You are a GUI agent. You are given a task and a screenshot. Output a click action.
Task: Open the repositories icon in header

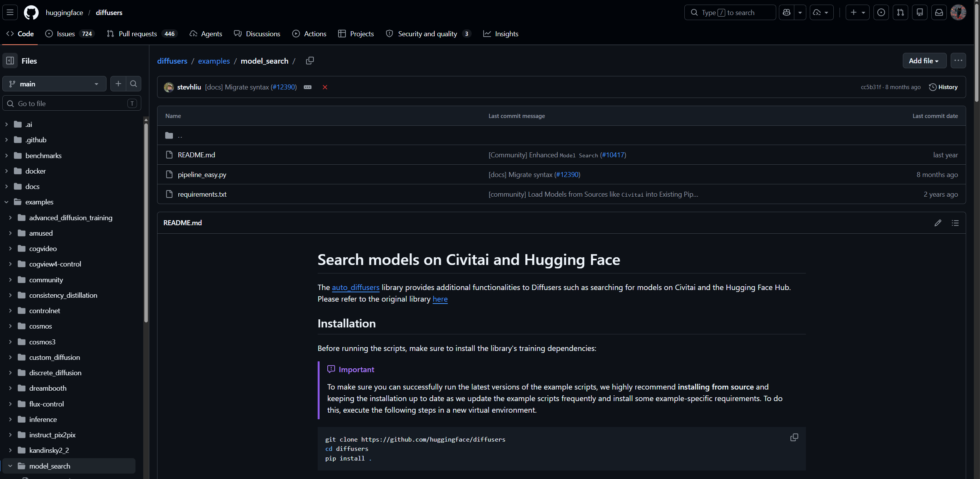click(920, 12)
